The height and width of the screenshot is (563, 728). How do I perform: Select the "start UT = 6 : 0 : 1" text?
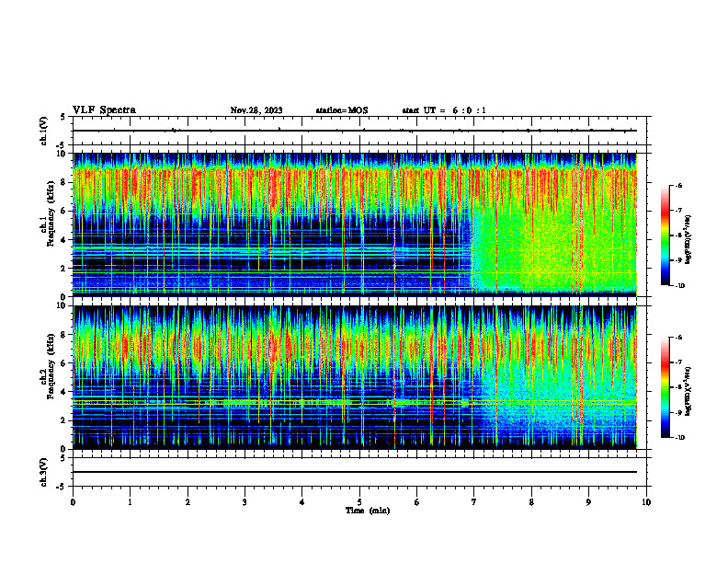444,110
